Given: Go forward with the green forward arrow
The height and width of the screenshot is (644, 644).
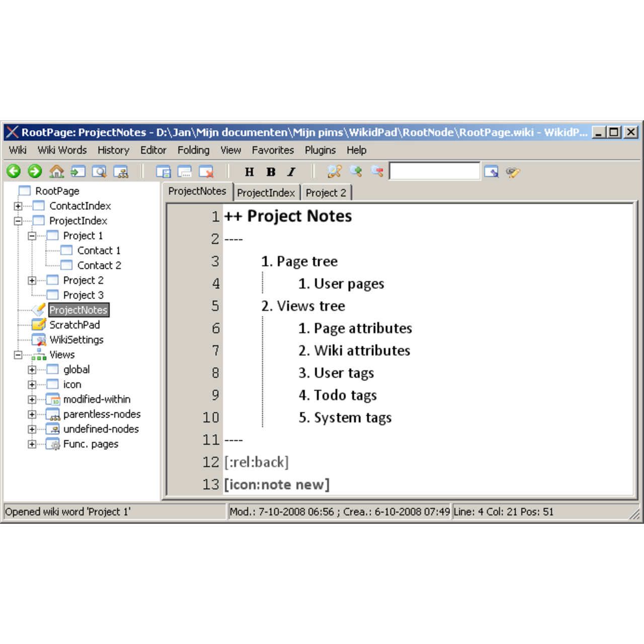Looking at the screenshot, I should pos(35,171).
